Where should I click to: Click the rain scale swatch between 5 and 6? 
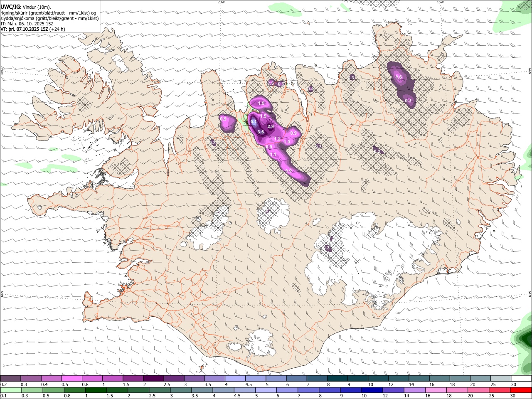(265, 390)
